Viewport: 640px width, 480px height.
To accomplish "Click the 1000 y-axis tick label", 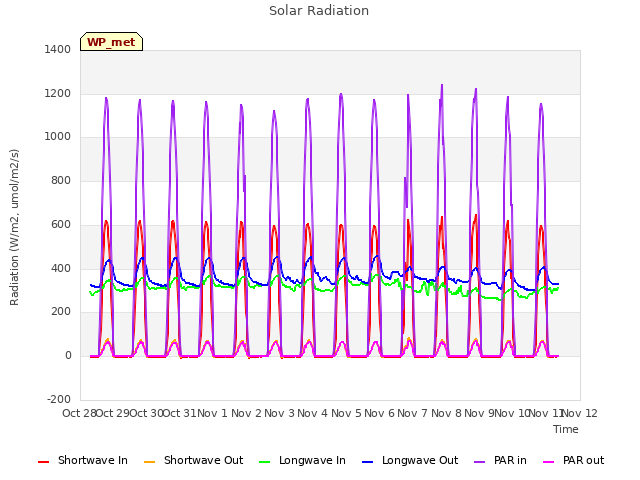I will point(58,137).
